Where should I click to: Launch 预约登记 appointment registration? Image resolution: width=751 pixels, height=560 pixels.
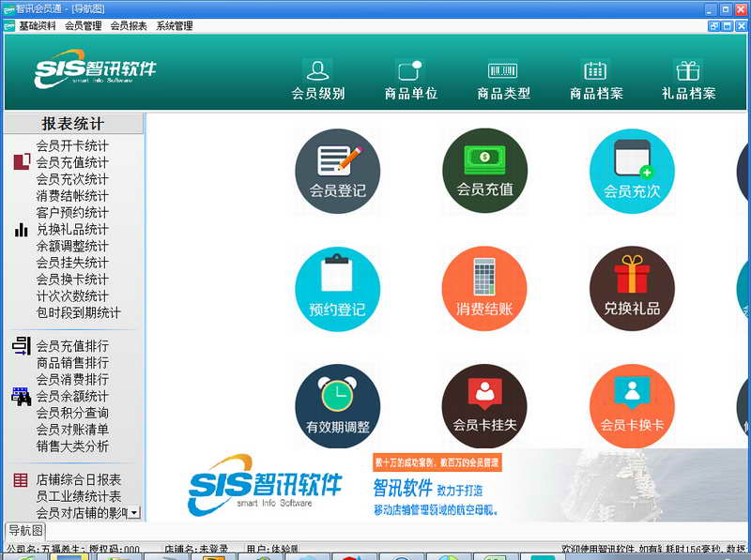pyautogui.click(x=337, y=290)
